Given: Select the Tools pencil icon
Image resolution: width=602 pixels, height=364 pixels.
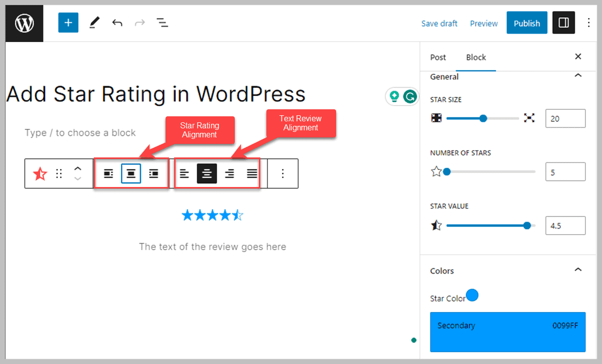Looking at the screenshot, I should (94, 23).
